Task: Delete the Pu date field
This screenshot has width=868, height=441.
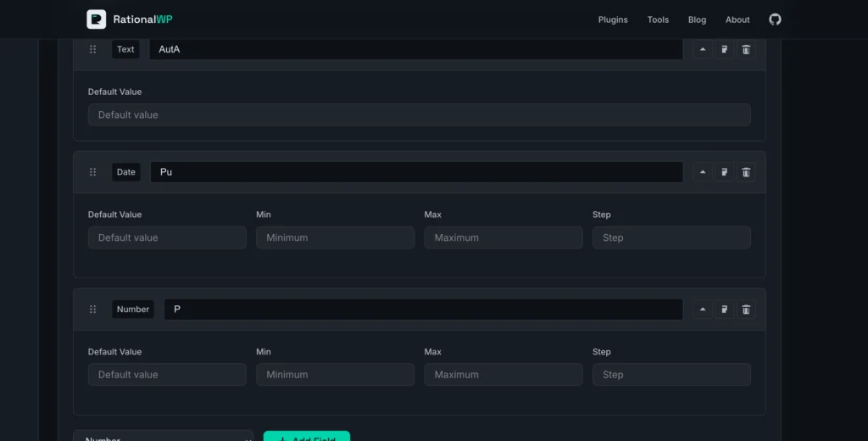Action: pos(746,172)
